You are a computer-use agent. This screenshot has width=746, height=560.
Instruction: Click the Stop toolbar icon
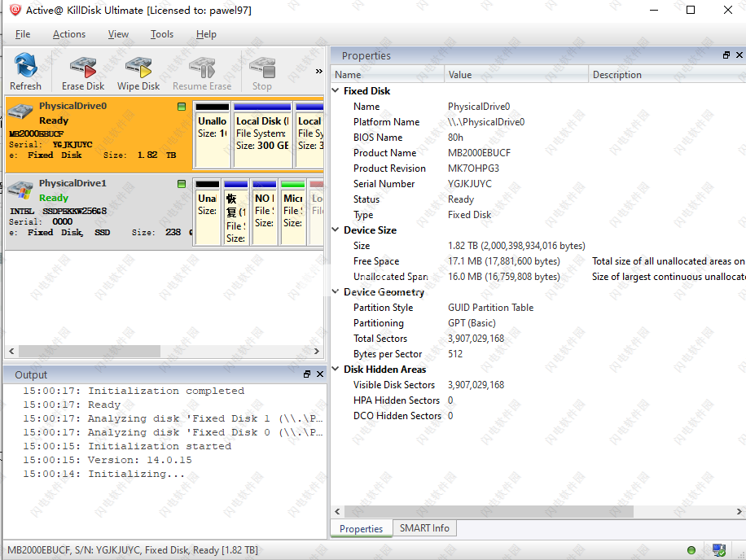pyautogui.click(x=262, y=72)
